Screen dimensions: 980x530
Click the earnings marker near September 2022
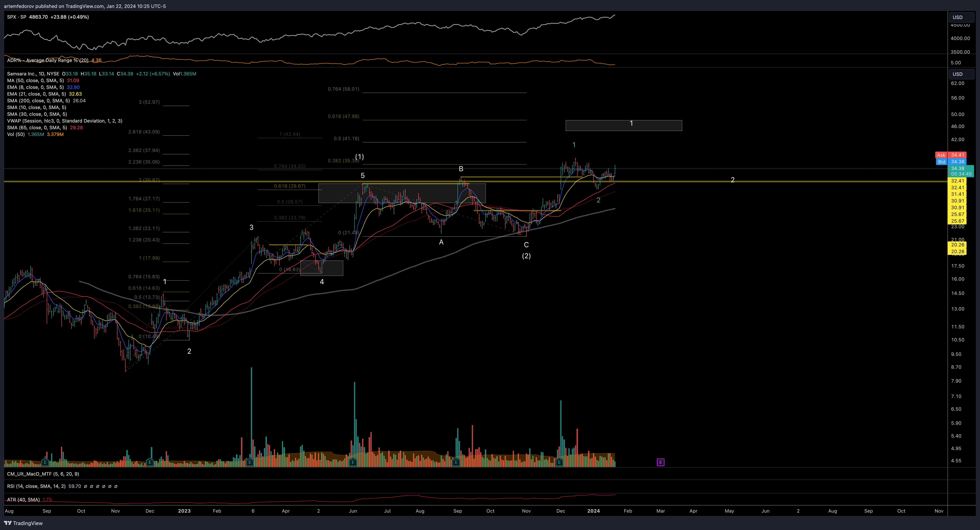tap(45, 462)
